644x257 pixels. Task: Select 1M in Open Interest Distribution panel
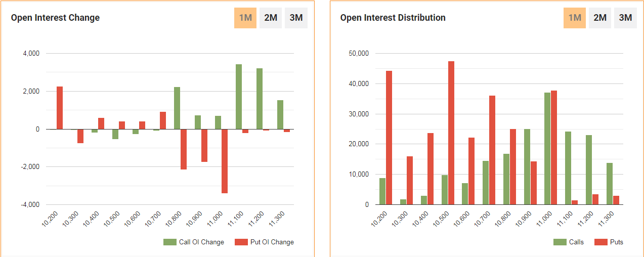[x=575, y=18]
